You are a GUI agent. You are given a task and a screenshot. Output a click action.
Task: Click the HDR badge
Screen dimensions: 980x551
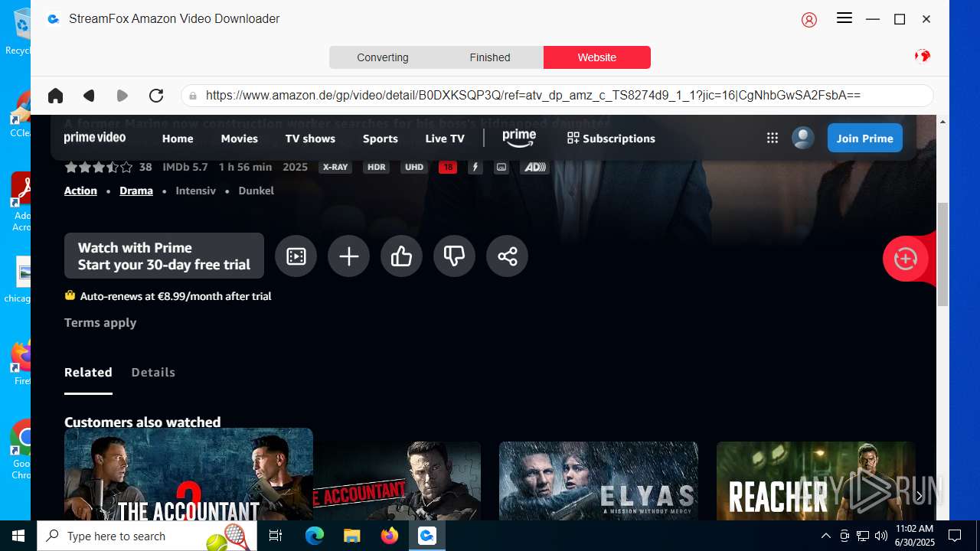coord(376,167)
